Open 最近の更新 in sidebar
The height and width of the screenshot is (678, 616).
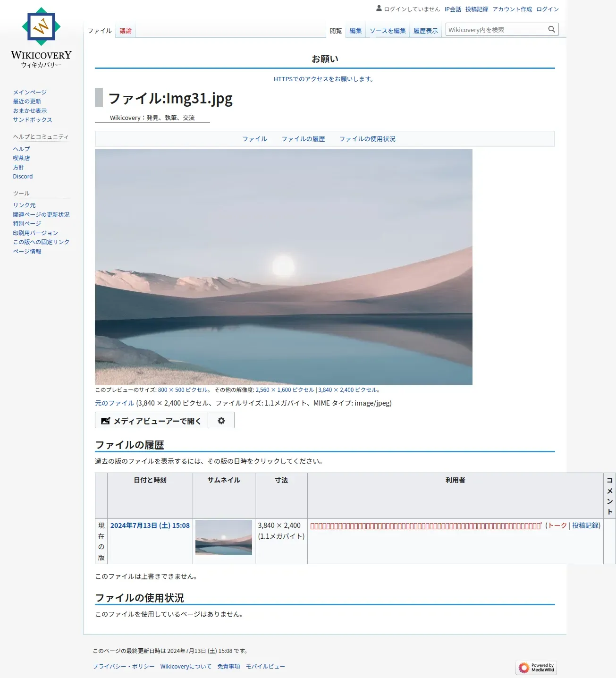(27, 101)
